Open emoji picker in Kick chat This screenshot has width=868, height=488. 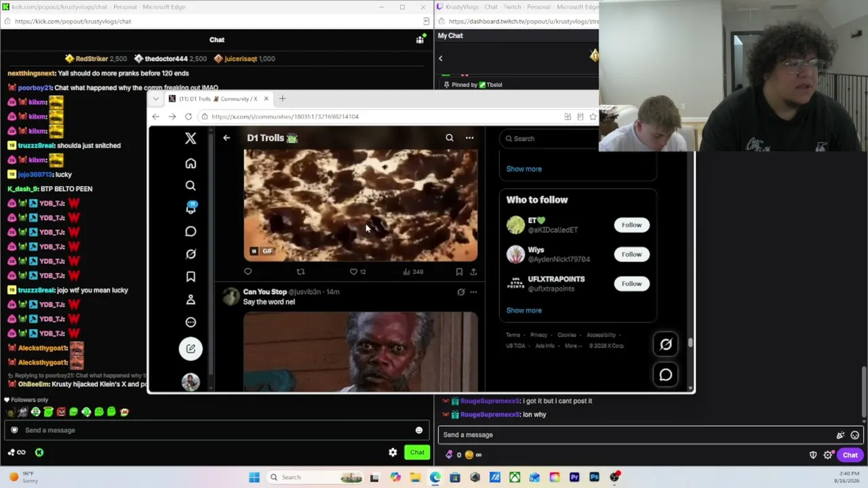tap(419, 430)
